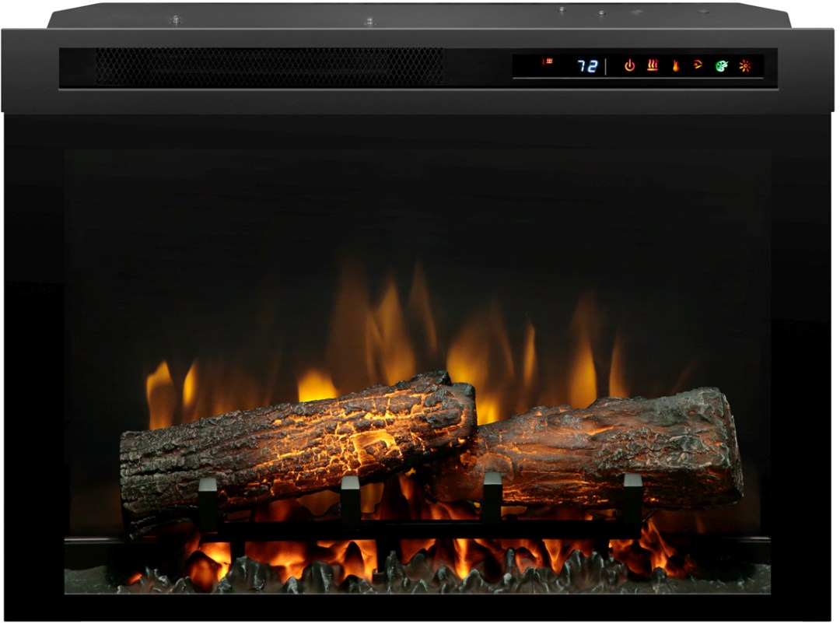This screenshot has height=624, width=840.
Task: Click the second grate post from left
Action: click(x=350, y=502)
